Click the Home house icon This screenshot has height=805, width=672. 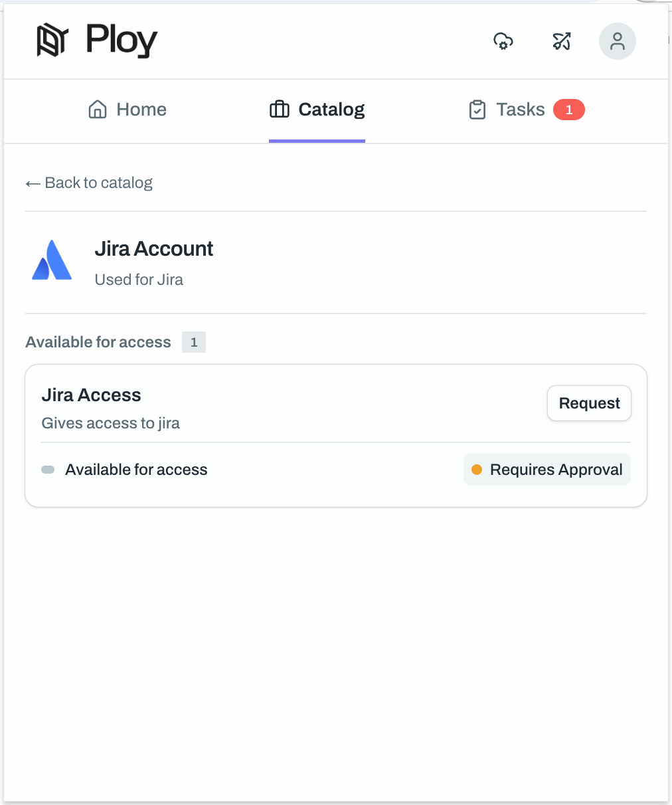(97, 109)
